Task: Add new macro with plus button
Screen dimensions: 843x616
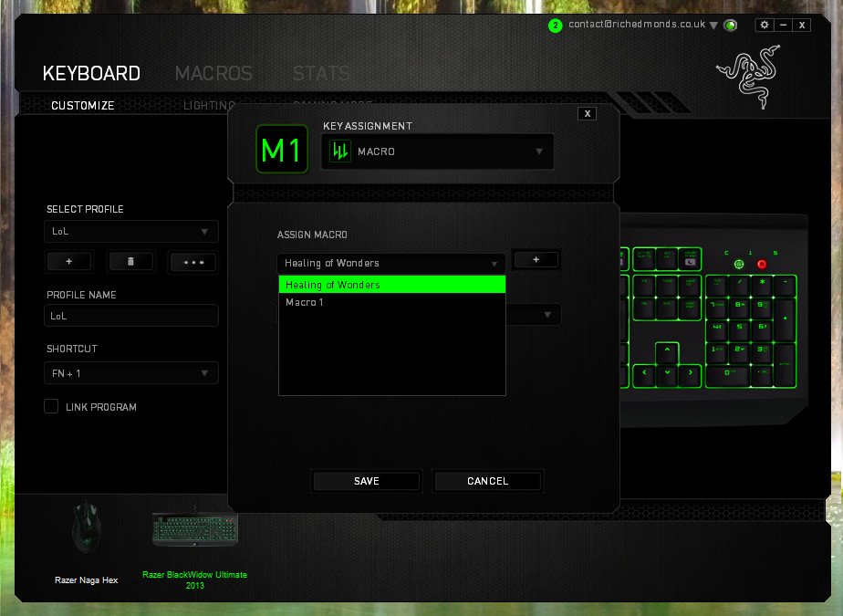Action: 536,260
